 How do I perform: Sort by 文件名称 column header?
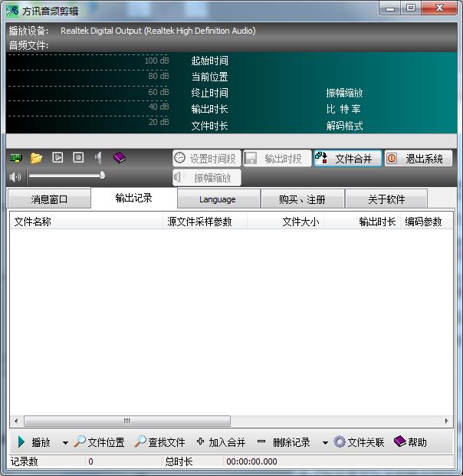point(86,222)
